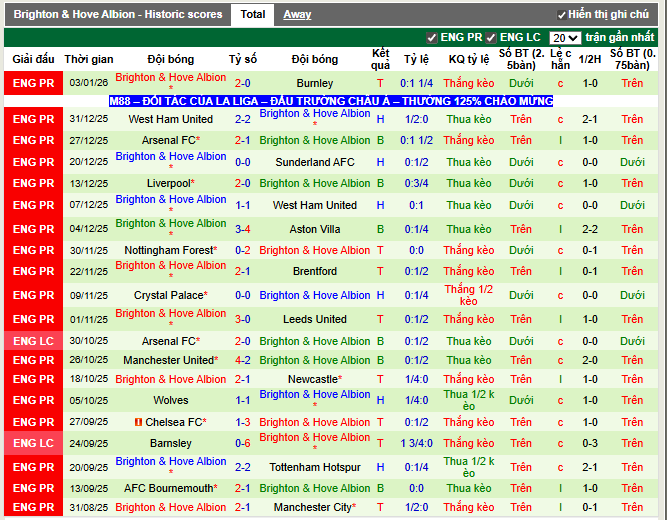
Task: Open Manchester City team link
Action: (x=315, y=507)
